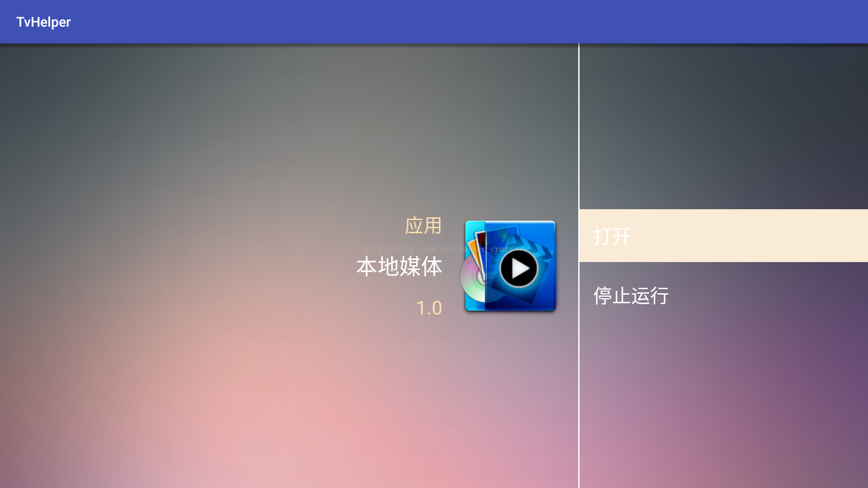Click the white vertical divider line
Viewport: 868px width, 488px height.
(x=579, y=266)
